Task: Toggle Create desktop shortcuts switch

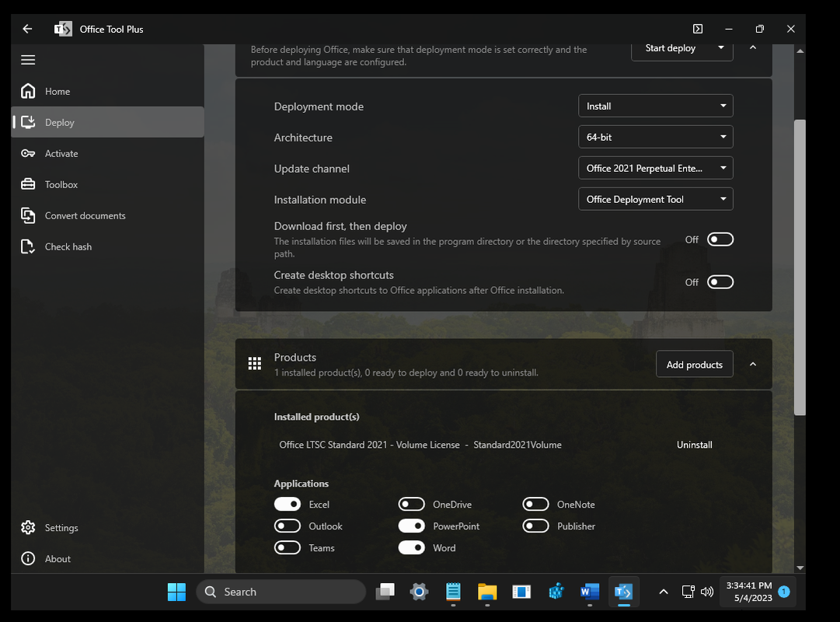Action: pyautogui.click(x=720, y=282)
